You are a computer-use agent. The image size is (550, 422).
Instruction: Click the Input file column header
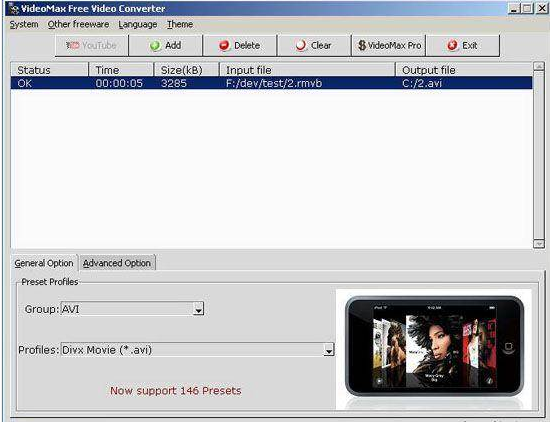(307, 70)
